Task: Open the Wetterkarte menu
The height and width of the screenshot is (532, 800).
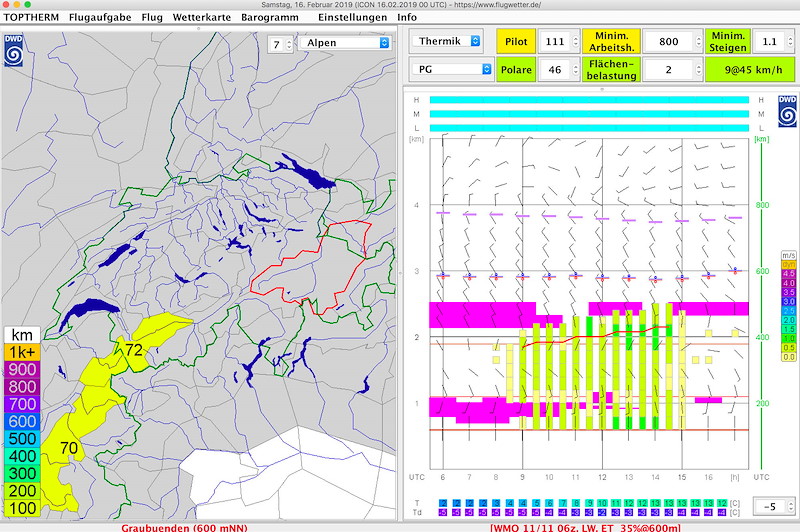Action: click(x=202, y=17)
